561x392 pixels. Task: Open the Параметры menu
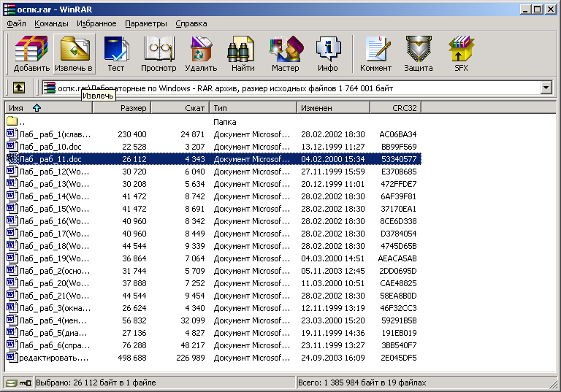(146, 23)
